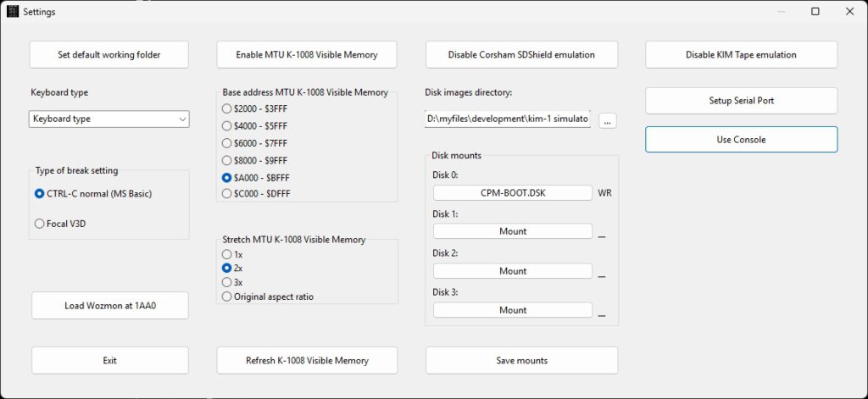Viewport: 868px width, 399px height.
Task: Select base address $C000 - $DFFF
Action: (226, 194)
